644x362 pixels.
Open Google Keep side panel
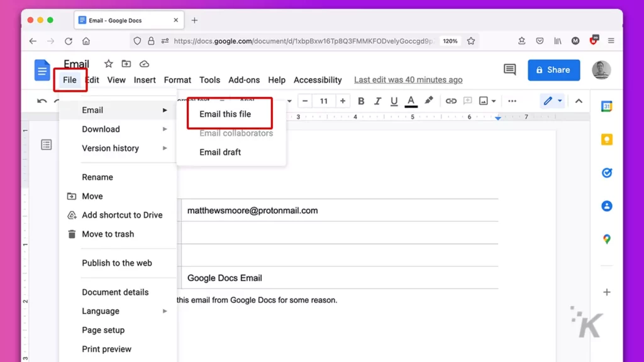(607, 140)
